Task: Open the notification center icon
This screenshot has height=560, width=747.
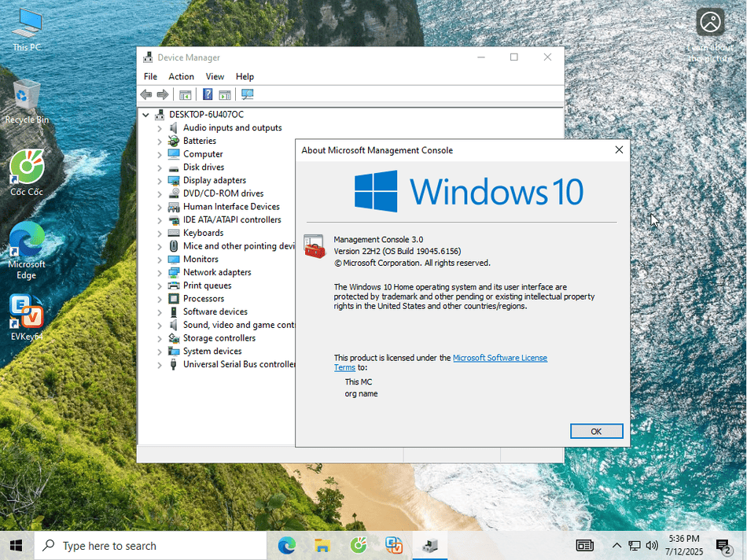Action: [x=723, y=546]
